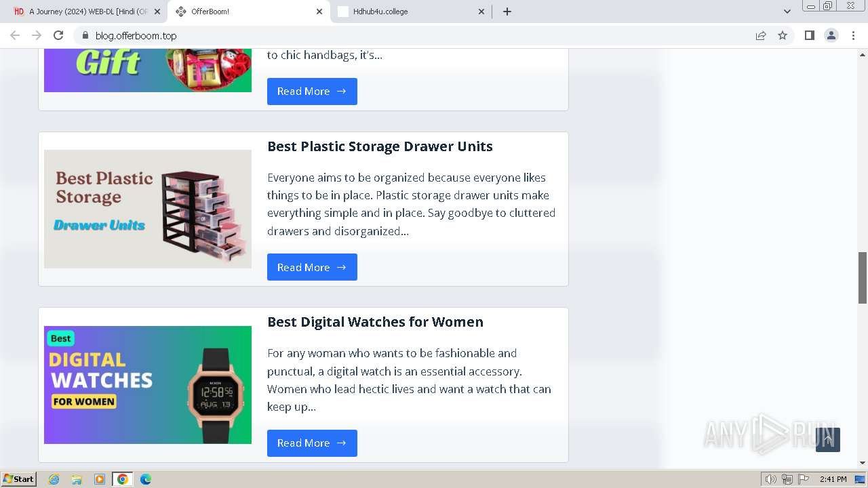Screen dimensions: 868x488
Task: Click the show desktop button
Action: 861,479
